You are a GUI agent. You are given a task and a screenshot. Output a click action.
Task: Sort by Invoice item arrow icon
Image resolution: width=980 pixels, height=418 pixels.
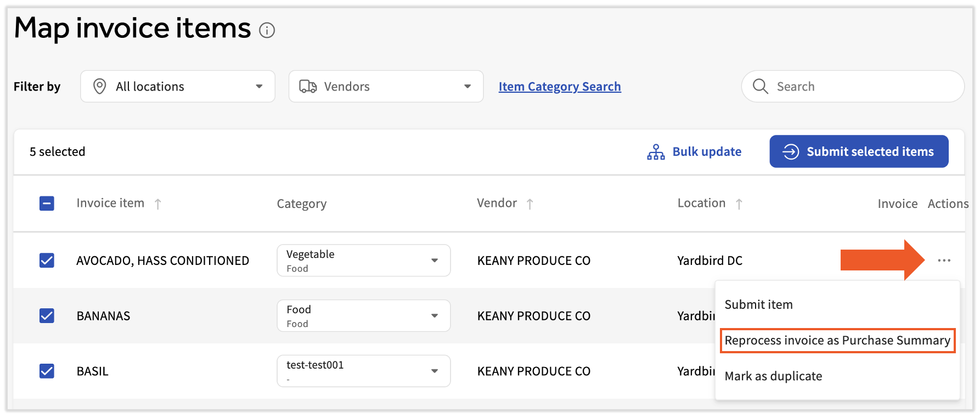(x=158, y=204)
